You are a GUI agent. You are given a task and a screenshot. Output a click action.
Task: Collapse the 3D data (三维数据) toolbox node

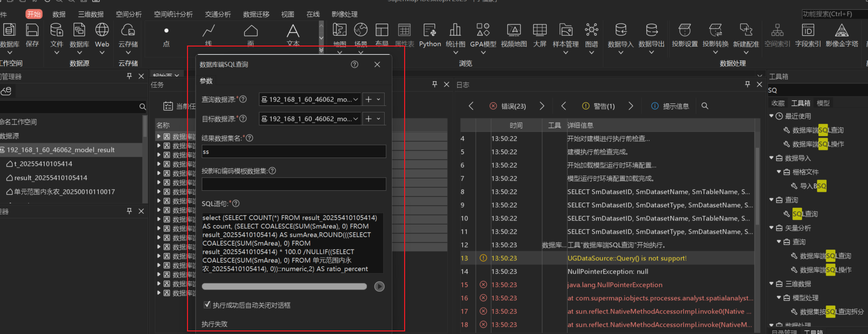(x=771, y=284)
